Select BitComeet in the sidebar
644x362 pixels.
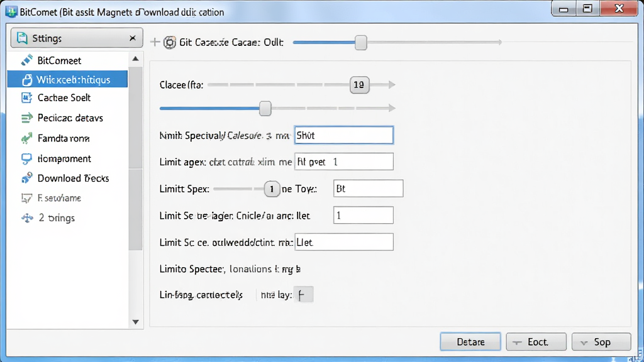(67, 61)
